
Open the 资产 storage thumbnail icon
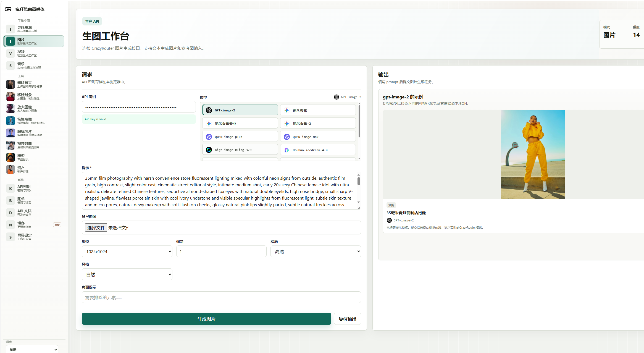tap(10, 169)
